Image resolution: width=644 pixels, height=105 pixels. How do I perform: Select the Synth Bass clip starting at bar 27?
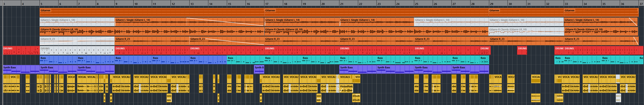coord(470,69)
